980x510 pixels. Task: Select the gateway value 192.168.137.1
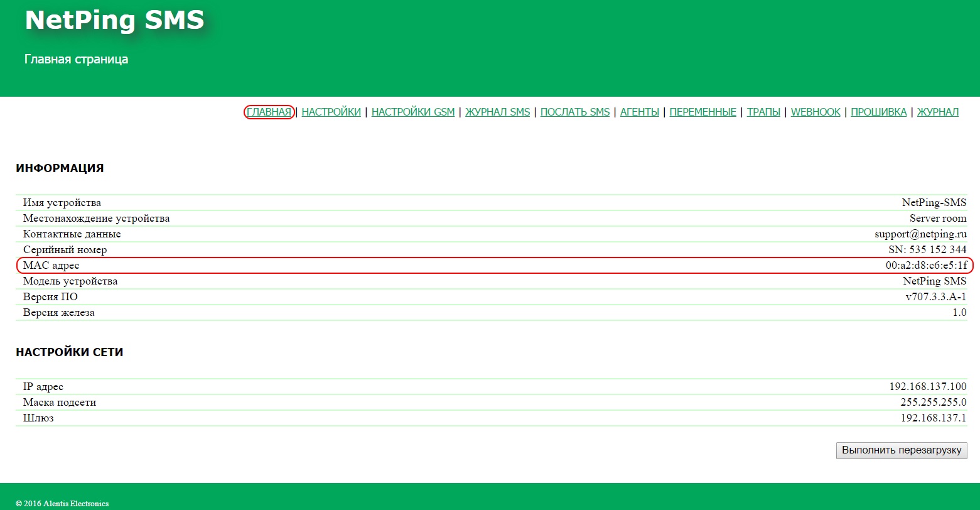tap(934, 418)
